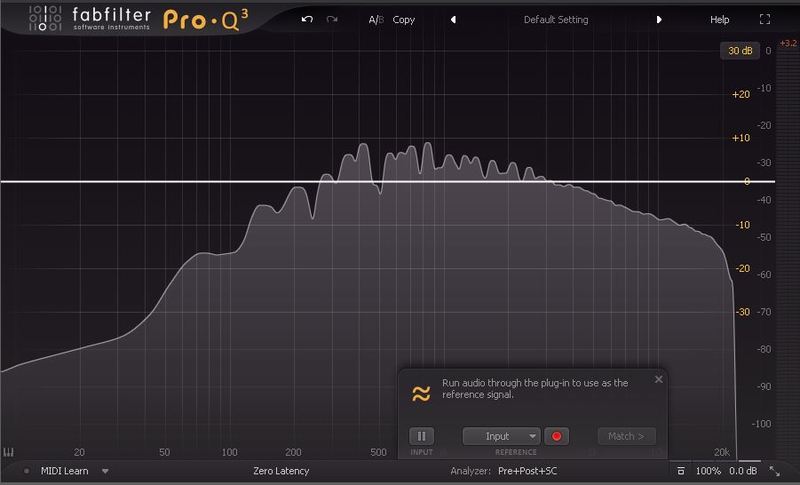This screenshot has height=485, width=800.
Task: Click the redo arrow icon
Action: [332, 19]
